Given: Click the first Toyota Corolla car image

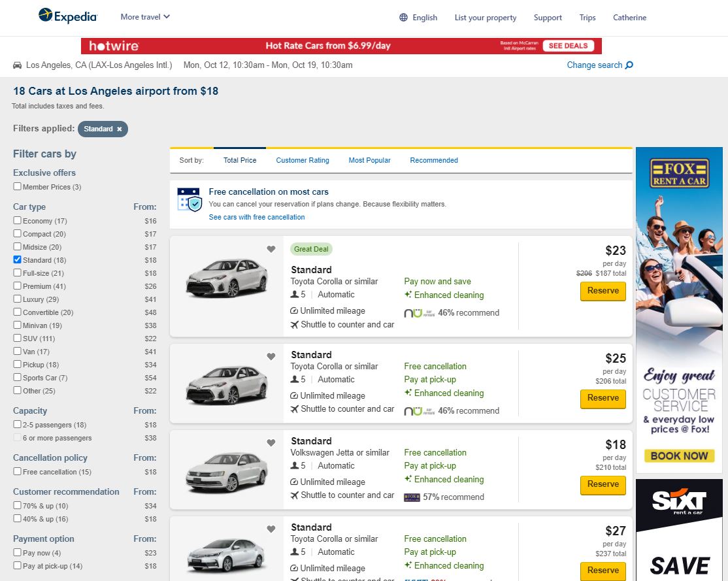Looking at the screenshot, I should click(x=227, y=278).
